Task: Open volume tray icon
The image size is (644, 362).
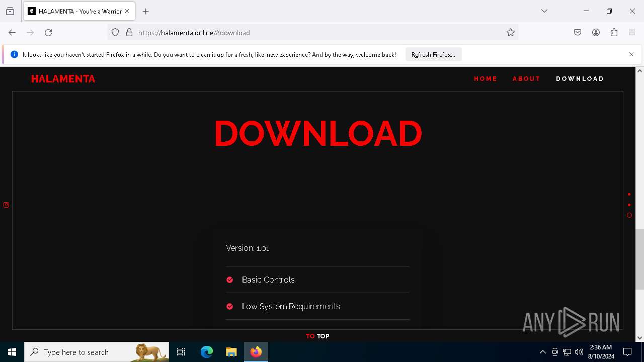Action: point(579,352)
